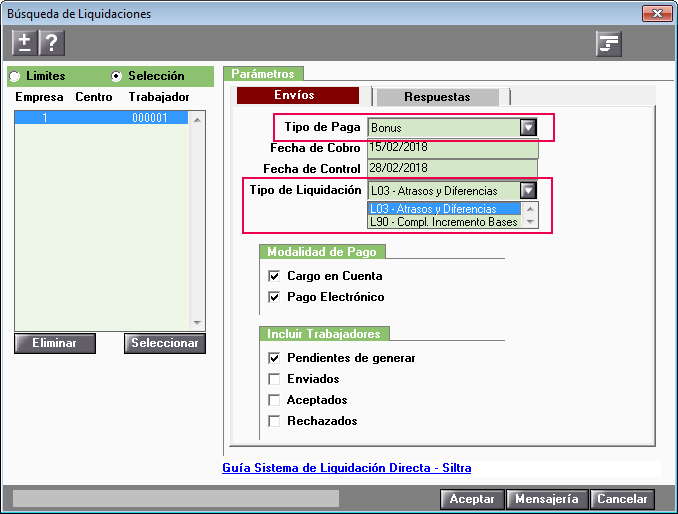Click the liquidation list scroll down arrow
Viewport: 678px width, 514px height.
tap(530, 222)
